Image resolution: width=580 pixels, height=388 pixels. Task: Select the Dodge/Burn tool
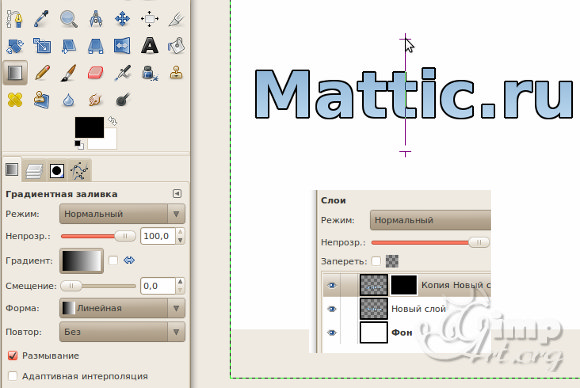tap(122, 100)
